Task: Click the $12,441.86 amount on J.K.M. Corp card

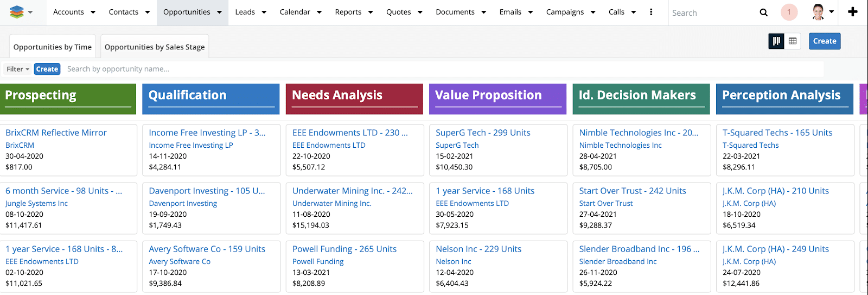Action: pyautogui.click(x=741, y=283)
